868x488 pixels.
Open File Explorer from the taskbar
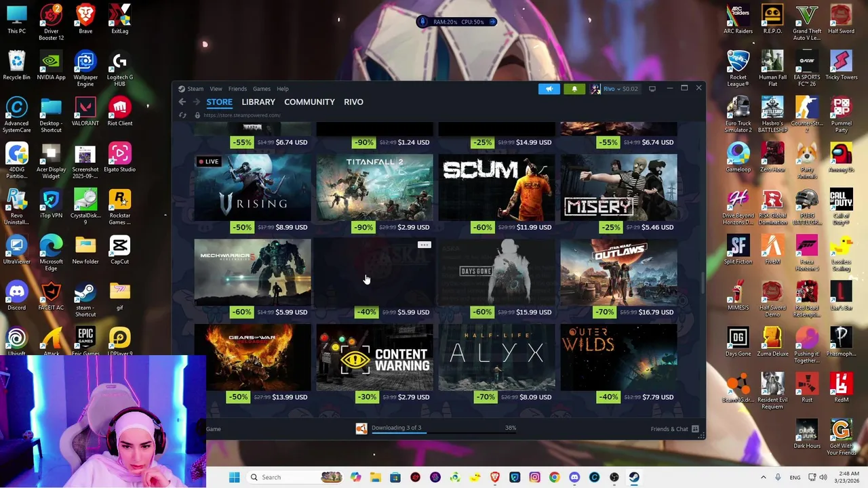click(375, 477)
